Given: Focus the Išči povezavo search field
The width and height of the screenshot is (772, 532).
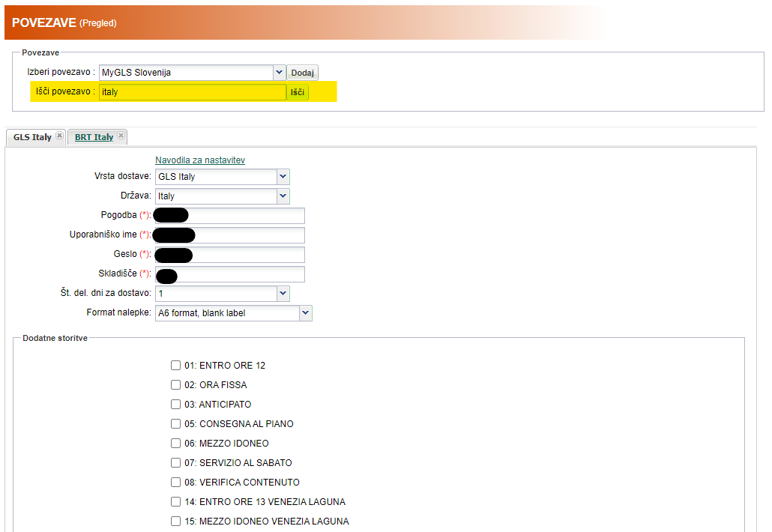Looking at the screenshot, I should [x=193, y=92].
